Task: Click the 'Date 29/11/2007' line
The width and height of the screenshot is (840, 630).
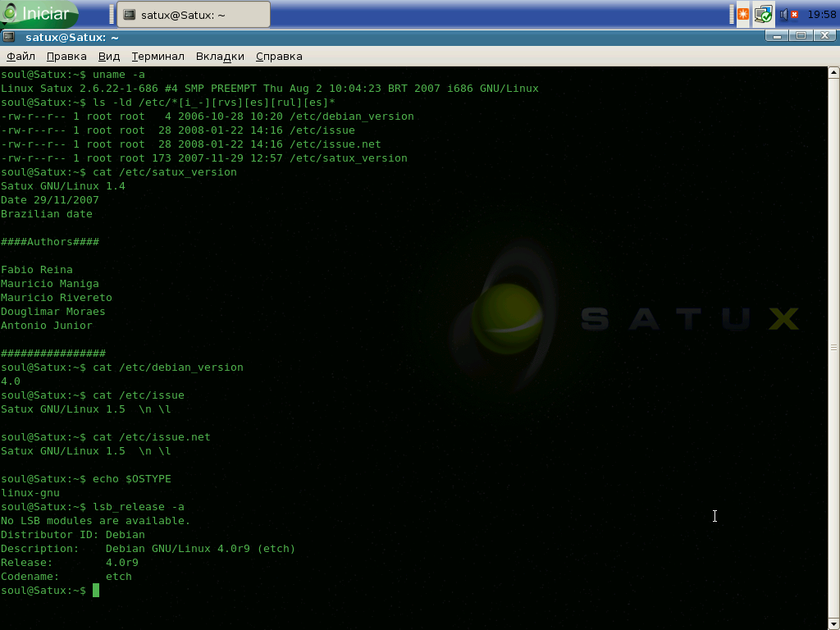Action: click(50, 200)
